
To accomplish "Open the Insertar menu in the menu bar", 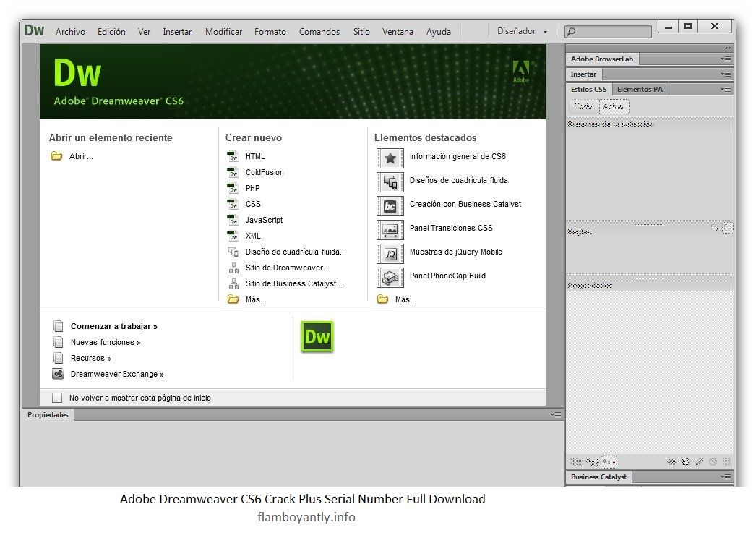I will pos(177,31).
